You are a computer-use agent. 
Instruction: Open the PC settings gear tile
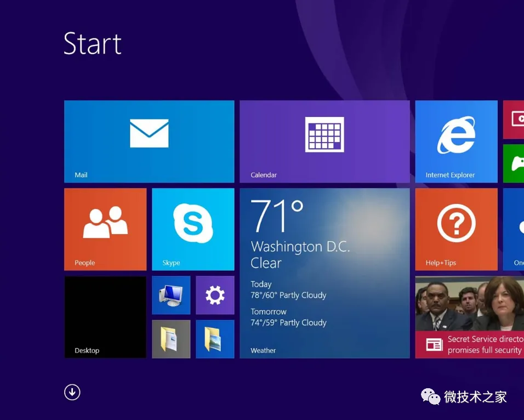215,295
